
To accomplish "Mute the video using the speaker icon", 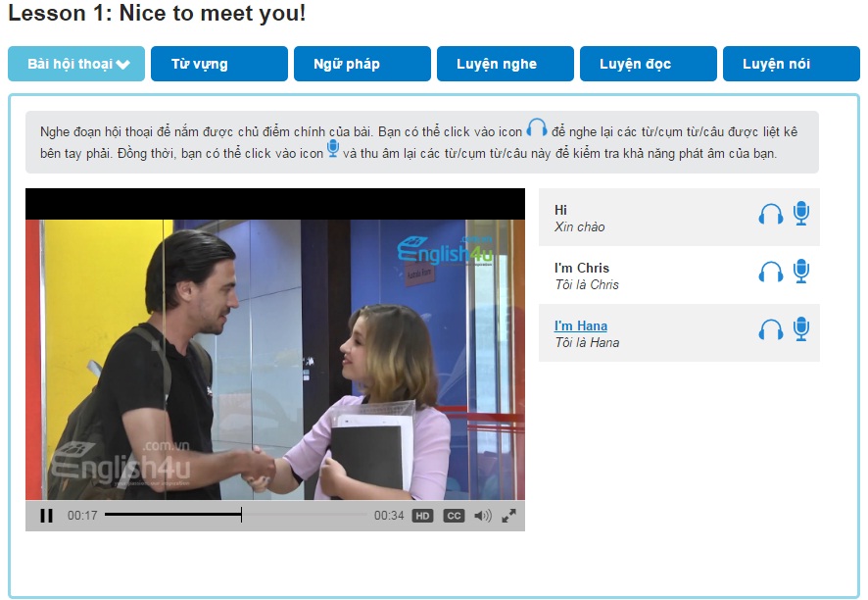I will coord(483,516).
